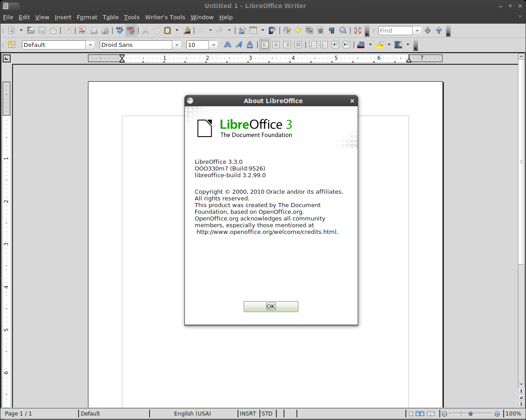The height and width of the screenshot is (420, 526).
Task: Insert a hyperlink
Action: (242, 30)
